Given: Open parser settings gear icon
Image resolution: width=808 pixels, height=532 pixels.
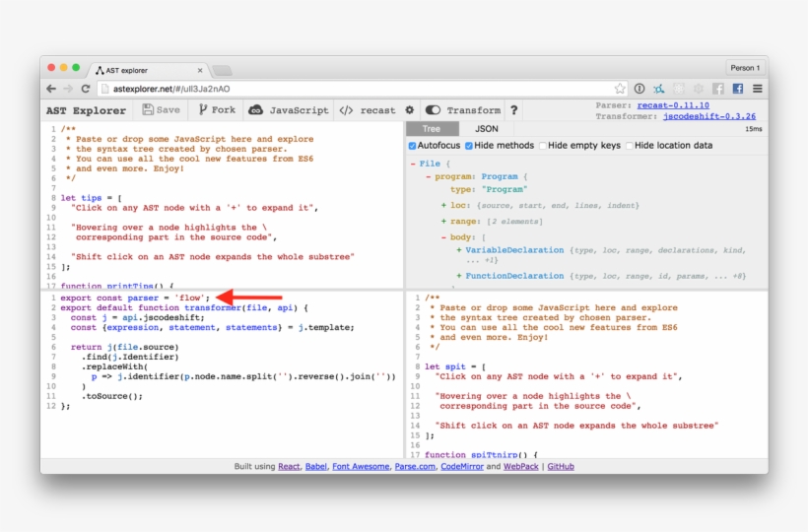Looking at the screenshot, I should pos(410,109).
